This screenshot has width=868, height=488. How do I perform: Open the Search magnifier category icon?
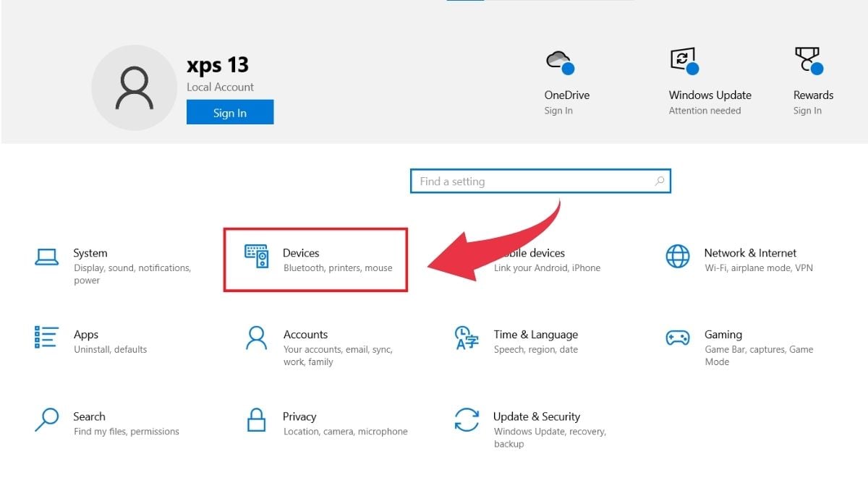[46, 419]
